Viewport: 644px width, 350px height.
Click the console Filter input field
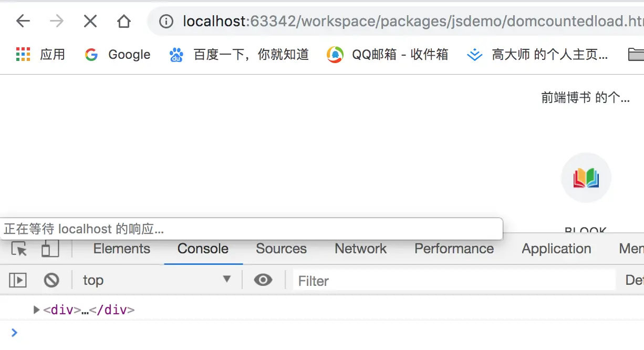point(454,281)
